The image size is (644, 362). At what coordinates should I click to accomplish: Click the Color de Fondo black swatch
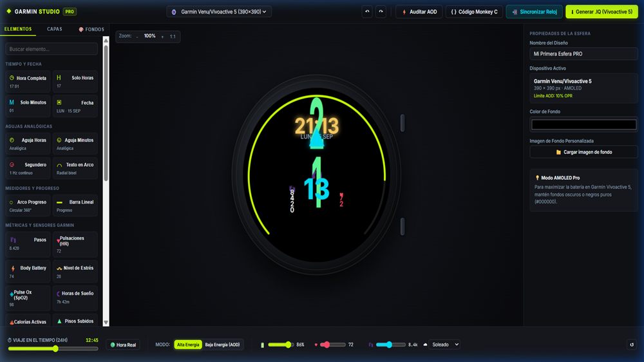click(x=583, y=124)
